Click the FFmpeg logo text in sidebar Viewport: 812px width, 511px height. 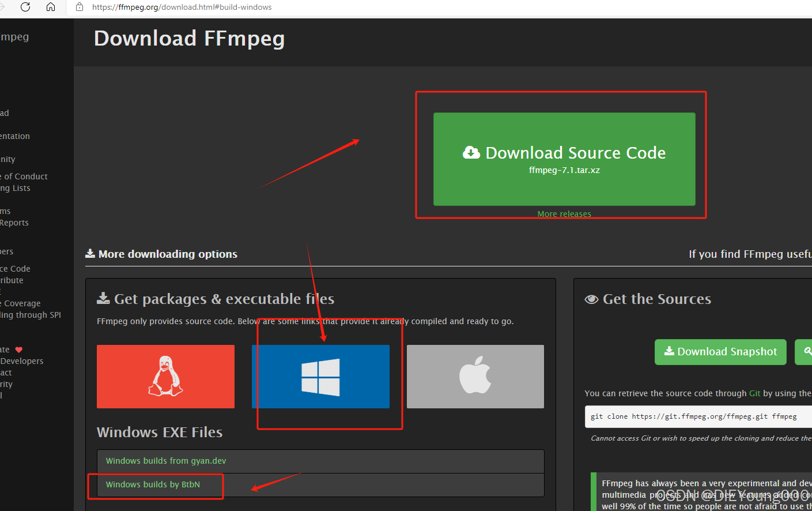pos(14,37)
